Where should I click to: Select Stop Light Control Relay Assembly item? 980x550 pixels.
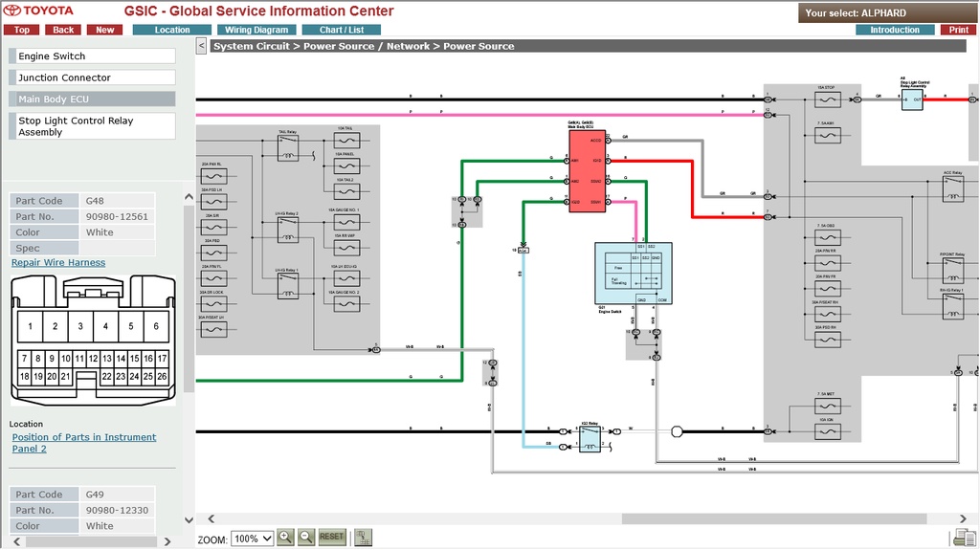(x=92, y=126)
